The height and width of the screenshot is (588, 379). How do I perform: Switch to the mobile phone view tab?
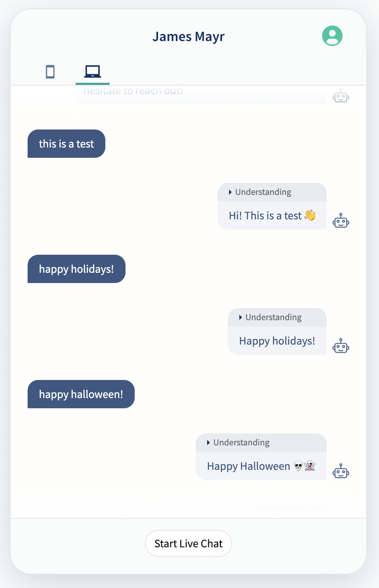(x=50, y=72)
